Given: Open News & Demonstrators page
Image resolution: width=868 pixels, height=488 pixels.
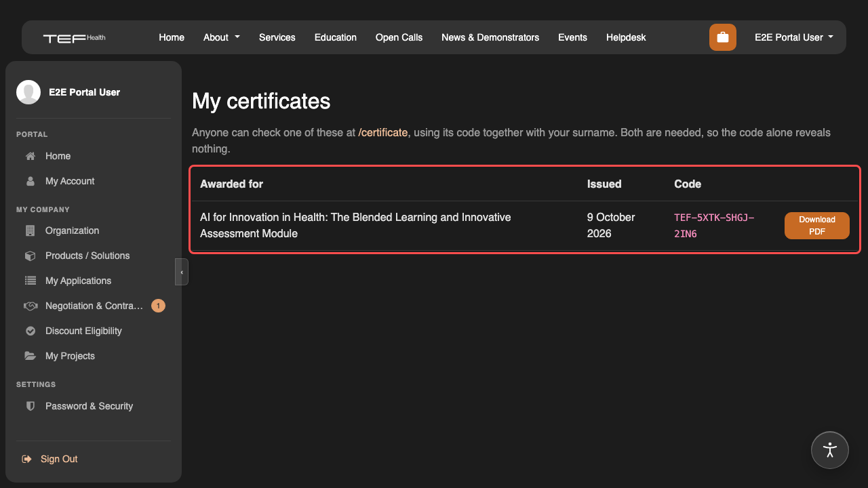Looking at the screenshot, I should (x=490, y=37).
